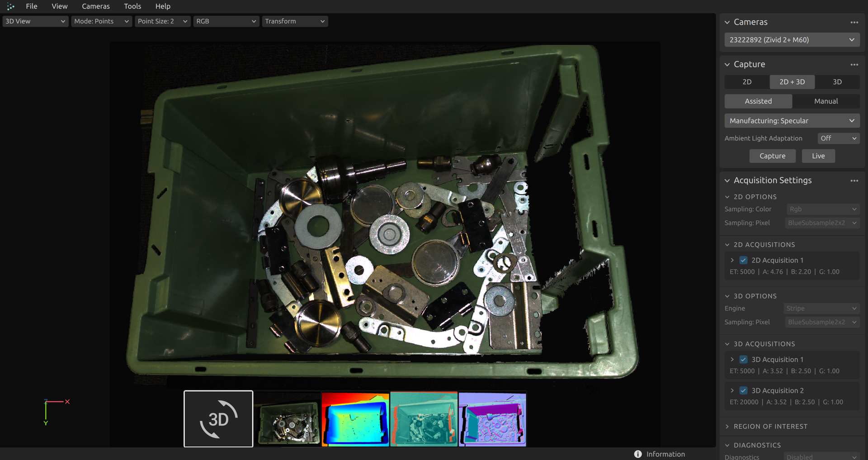
Task: Switch to Manual capture tab
Action: [x=826, y=101]
